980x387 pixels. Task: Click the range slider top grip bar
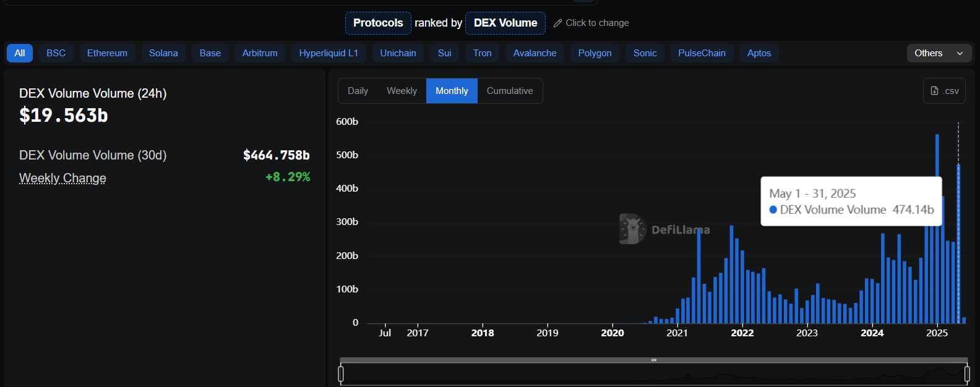click(653, 360)
